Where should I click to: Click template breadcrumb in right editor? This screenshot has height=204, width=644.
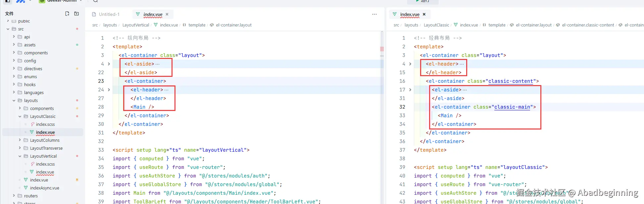coord(497,25)
